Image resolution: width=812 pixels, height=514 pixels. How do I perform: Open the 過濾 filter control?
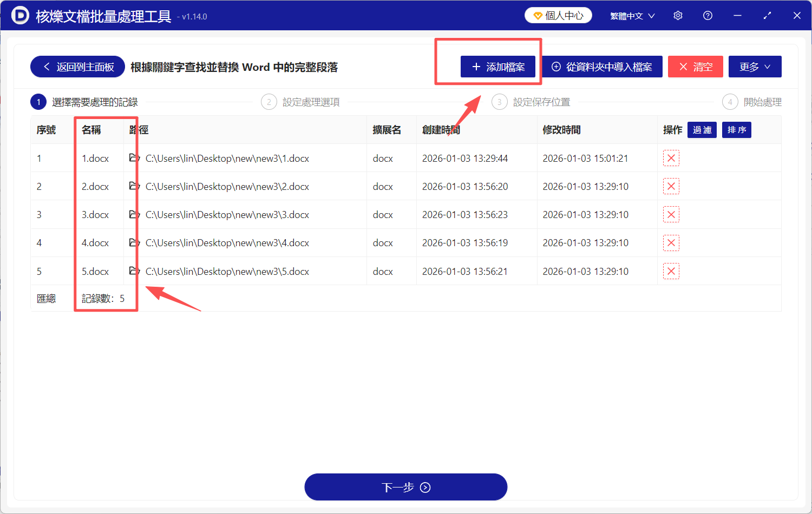[702, 129]
